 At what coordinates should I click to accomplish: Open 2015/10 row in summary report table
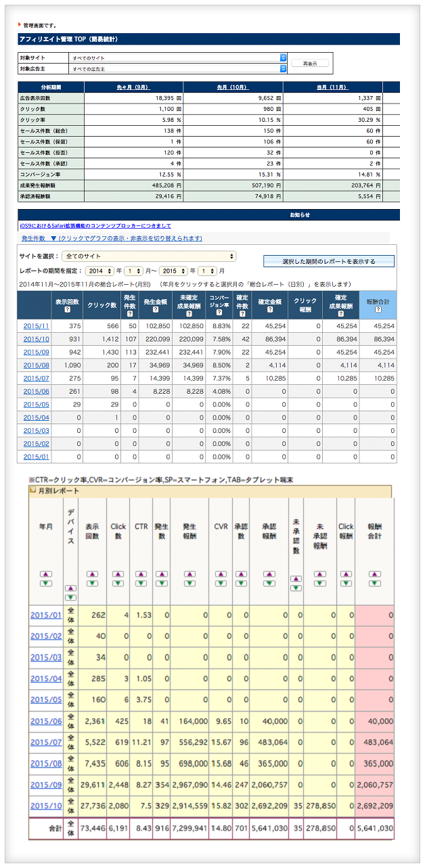pyautogui.click(x=37, y=339)
